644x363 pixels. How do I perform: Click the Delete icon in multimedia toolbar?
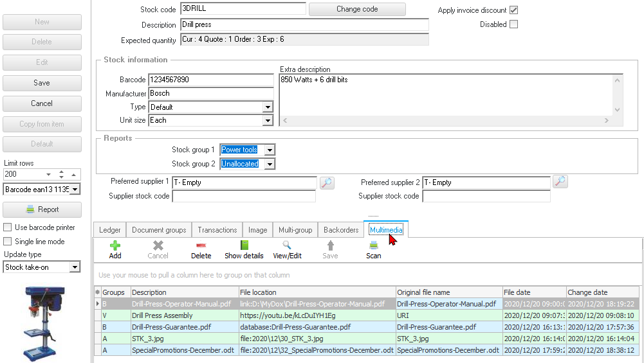pyautogui.click(x=201, y=245)
